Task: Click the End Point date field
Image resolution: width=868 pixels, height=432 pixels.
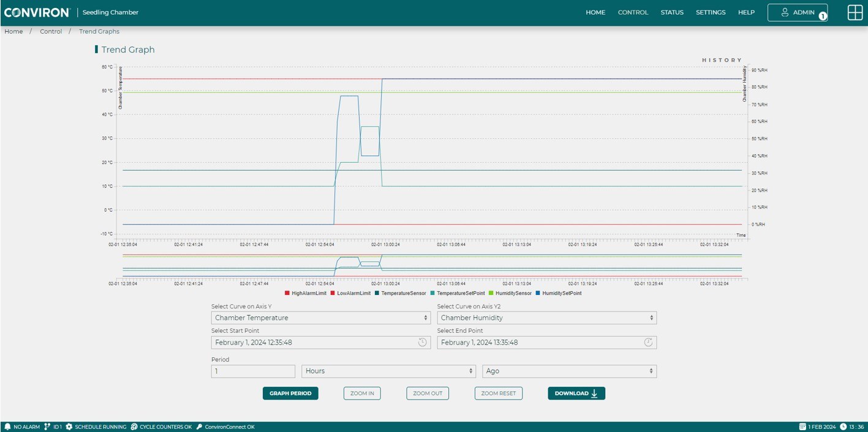Action: point(547,342)
